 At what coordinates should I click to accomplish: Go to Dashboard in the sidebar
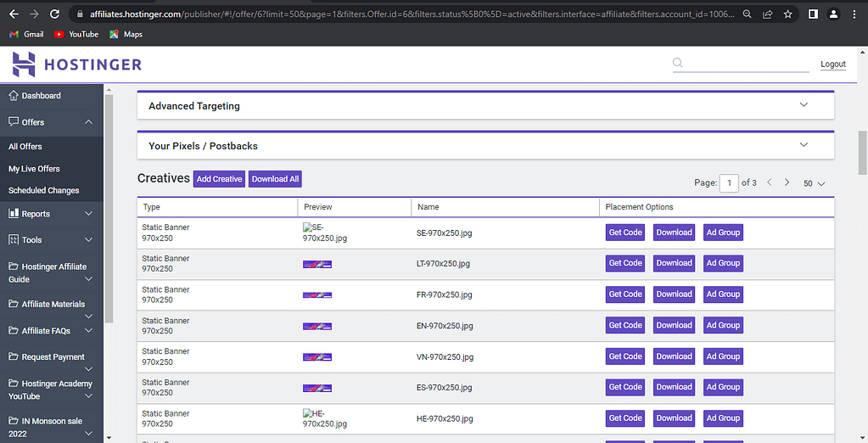coord(41,96)
